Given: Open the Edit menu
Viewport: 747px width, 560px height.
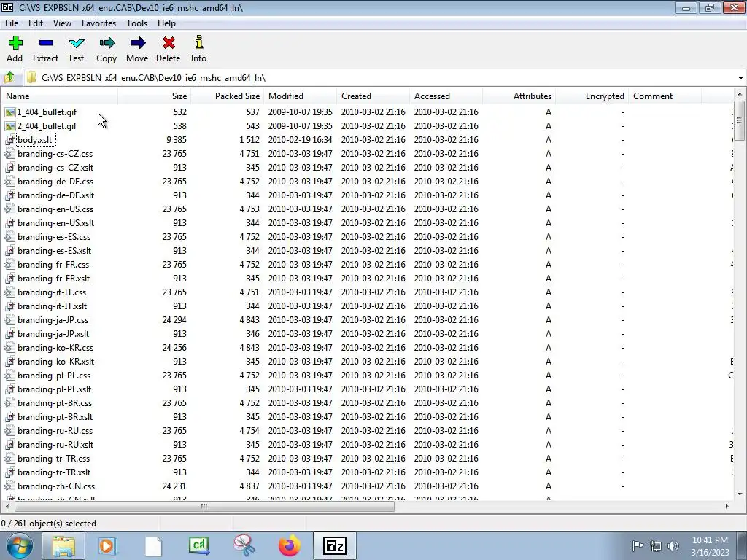Looking at the screenshot, I should [x=36, y=23].
